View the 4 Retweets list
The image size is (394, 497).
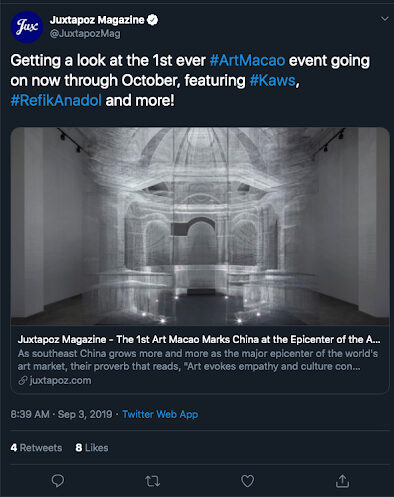pos(36,448)
